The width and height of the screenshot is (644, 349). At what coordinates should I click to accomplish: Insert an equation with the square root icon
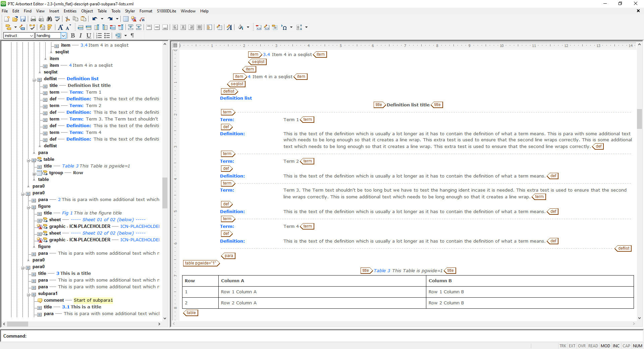click(x=142, y=19)
